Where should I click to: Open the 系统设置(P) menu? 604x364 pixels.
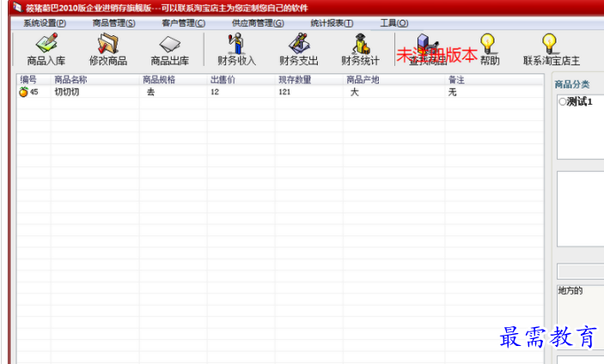[x=45, y=23]
